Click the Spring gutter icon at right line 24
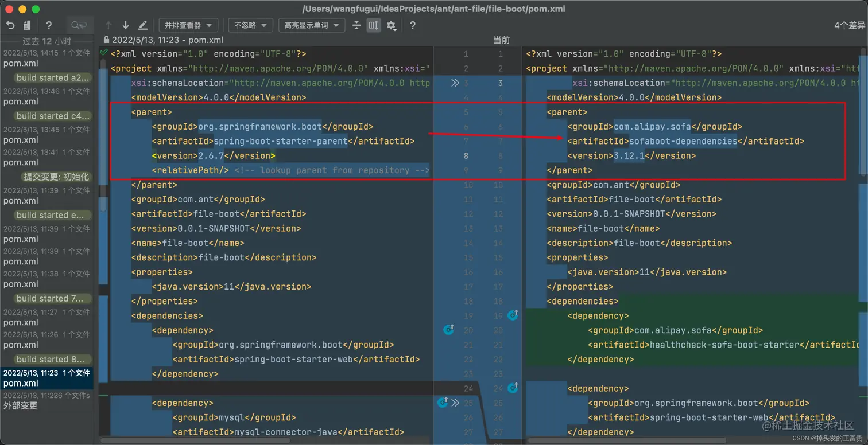 [513, 388]
